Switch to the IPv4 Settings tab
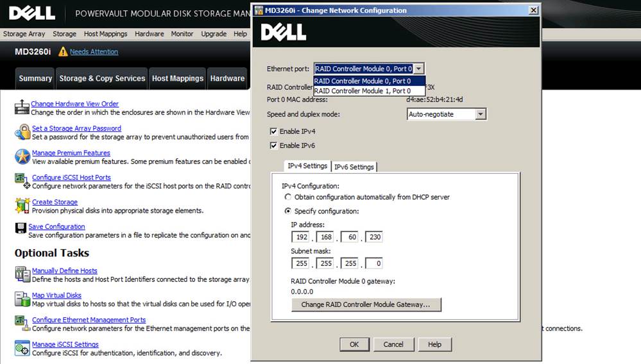Screen dimensions: 641x364 (307, 166)
